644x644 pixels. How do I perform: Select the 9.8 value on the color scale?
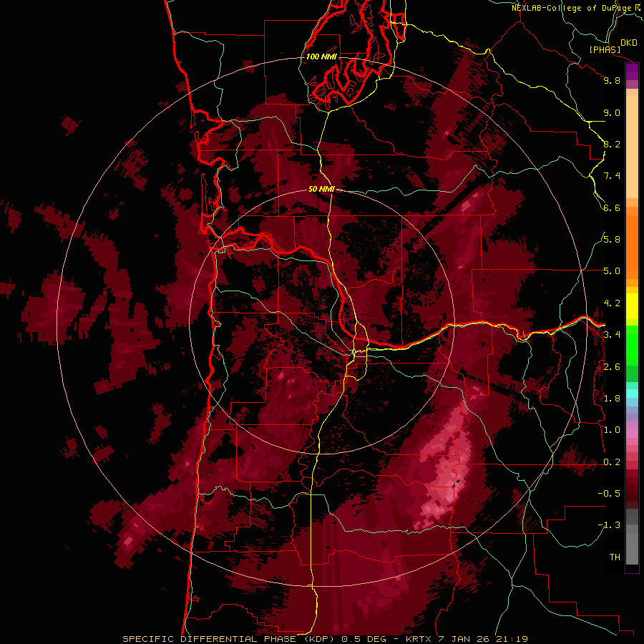(x=612, y=80)
